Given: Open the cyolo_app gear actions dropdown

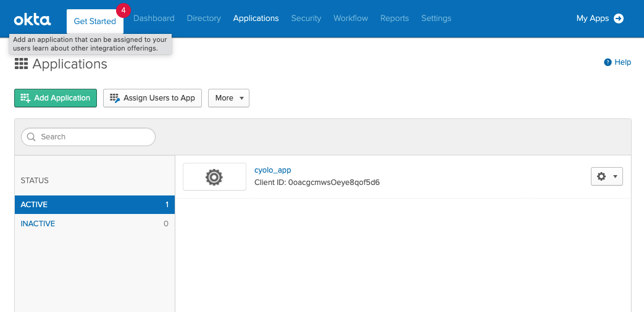Looking at the screenshot, I should [x=606, y=176].
